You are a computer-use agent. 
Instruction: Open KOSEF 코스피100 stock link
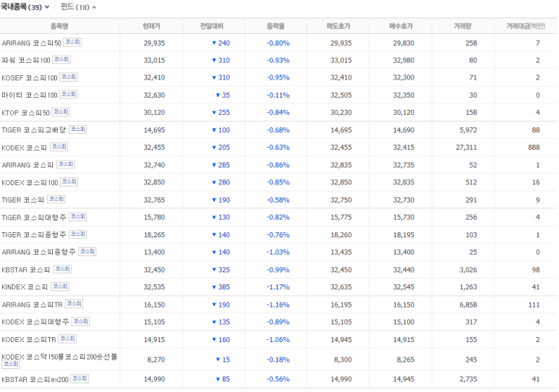coord(29,77)
